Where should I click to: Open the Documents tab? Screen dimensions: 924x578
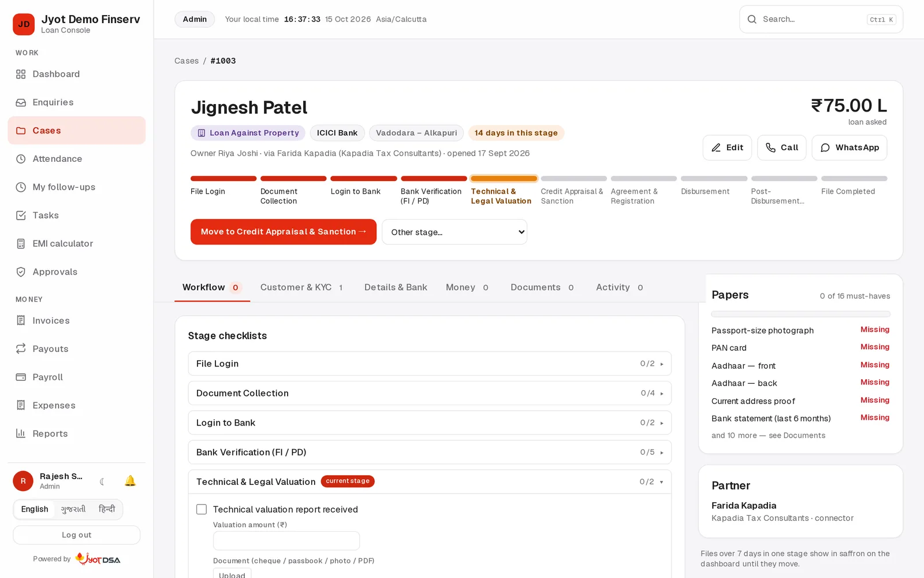coord(542,287)
